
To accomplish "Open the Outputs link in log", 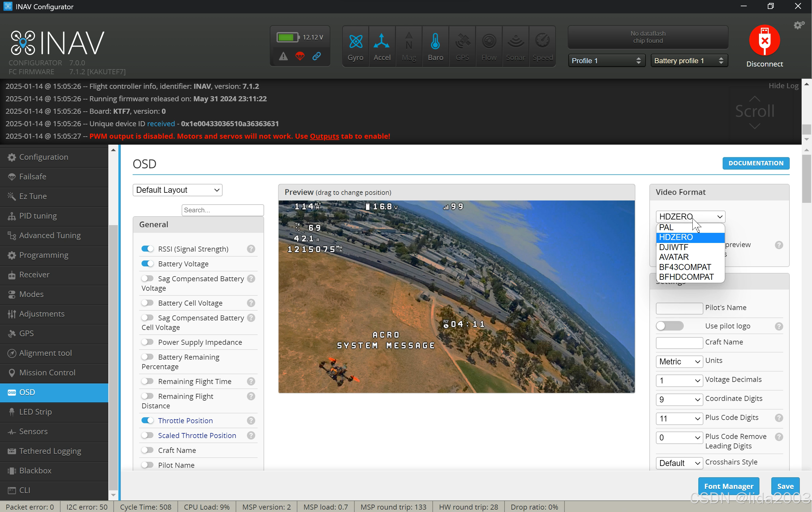I will pos(324,136).
